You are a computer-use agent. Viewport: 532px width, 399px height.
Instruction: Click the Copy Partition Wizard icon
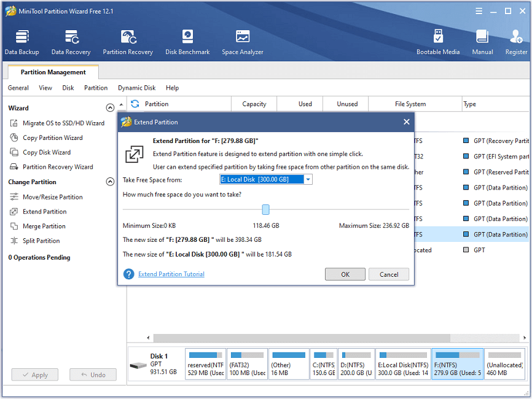coord(14,138)
